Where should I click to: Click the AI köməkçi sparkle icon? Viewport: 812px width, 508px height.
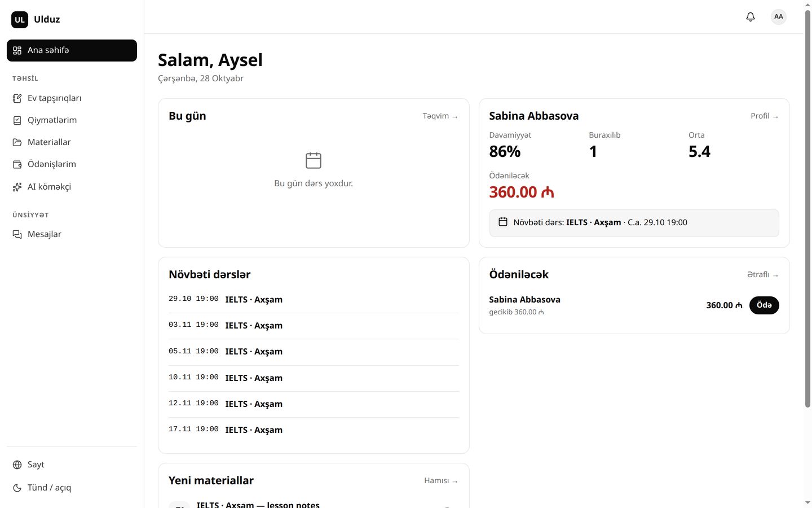17,187
